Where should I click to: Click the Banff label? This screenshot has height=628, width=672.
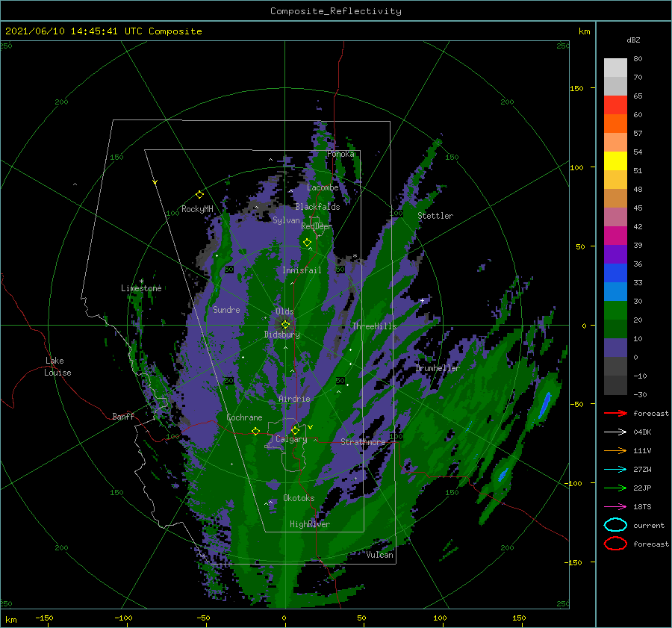click(x=123, y=417)
